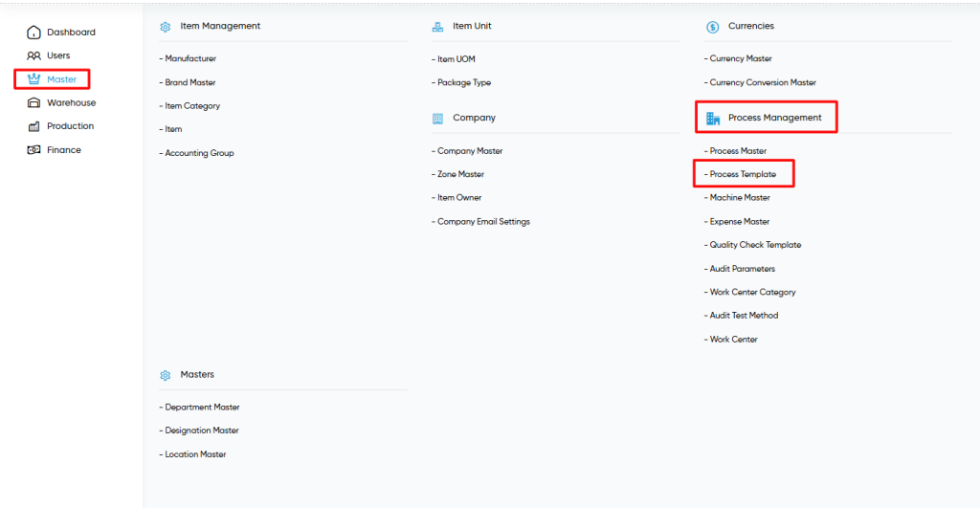
Task: Go to Company Email Settings
Action: 480,222
